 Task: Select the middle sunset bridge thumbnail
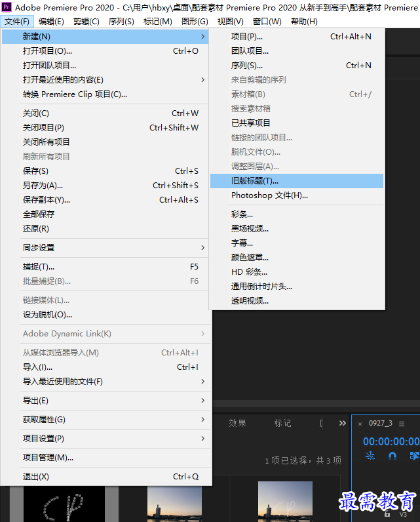[x=174, y=504]
